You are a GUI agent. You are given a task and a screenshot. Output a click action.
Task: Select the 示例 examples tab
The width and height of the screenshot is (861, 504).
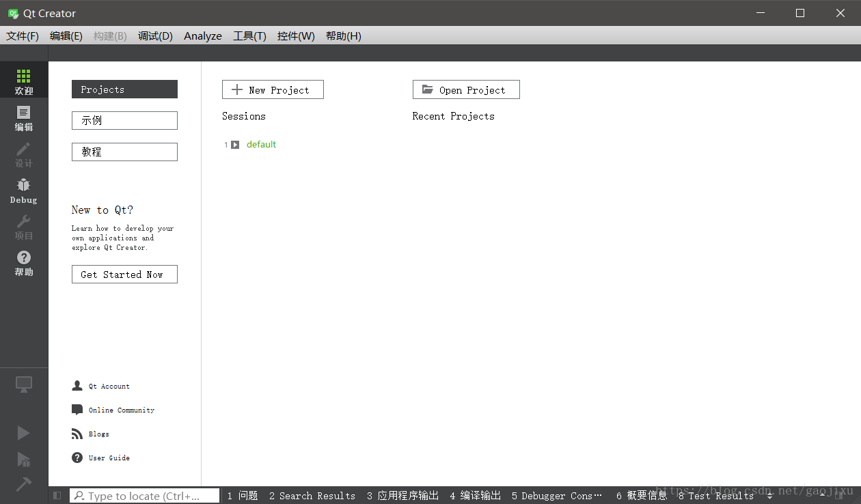[124, 120]
